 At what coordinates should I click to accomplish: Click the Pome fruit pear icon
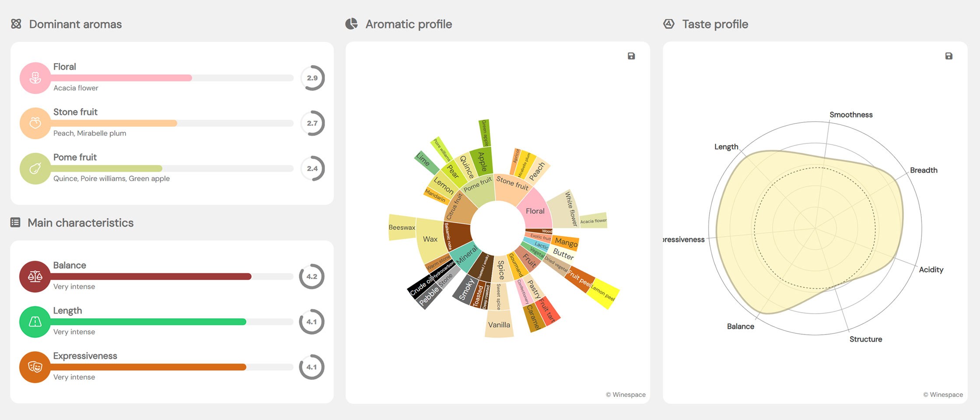tap(35, 168)
